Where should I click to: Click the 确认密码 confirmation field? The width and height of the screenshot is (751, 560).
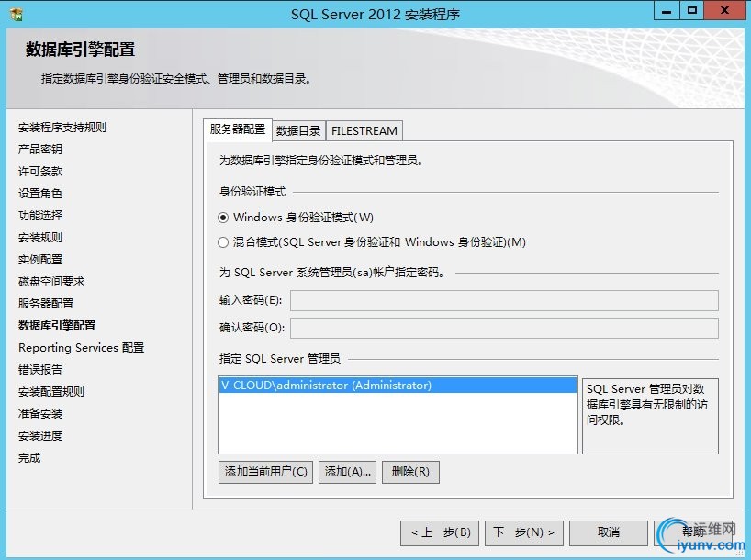(504, 328)
